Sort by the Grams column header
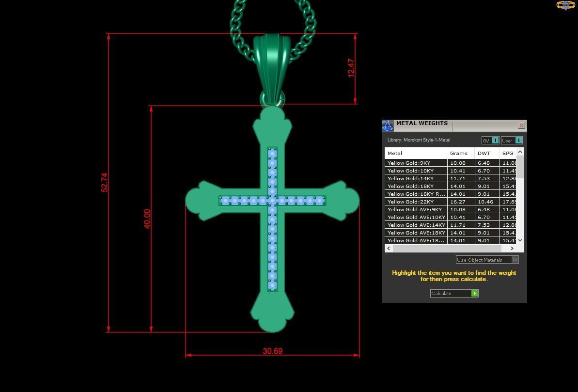578x392 pixels. coord(461,153)
